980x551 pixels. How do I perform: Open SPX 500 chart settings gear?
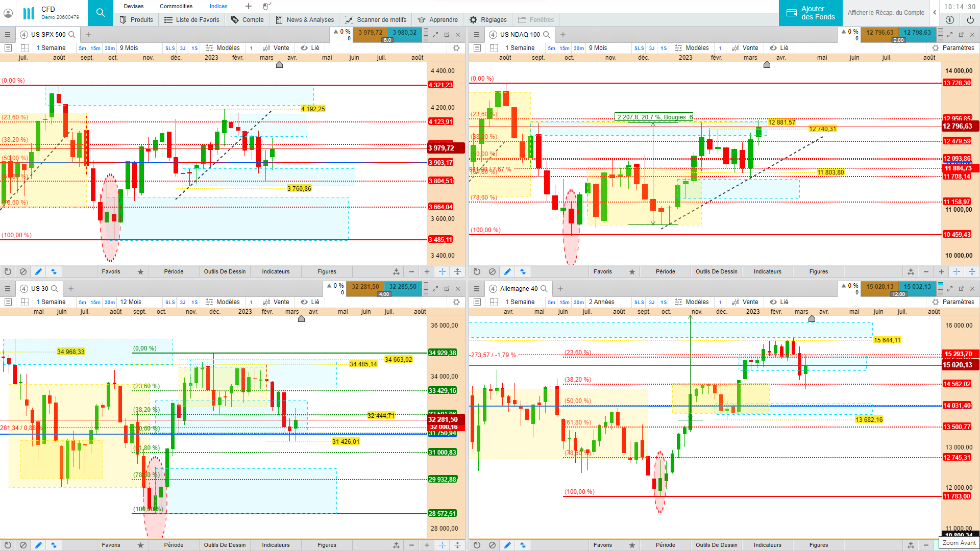pos(456,48)
